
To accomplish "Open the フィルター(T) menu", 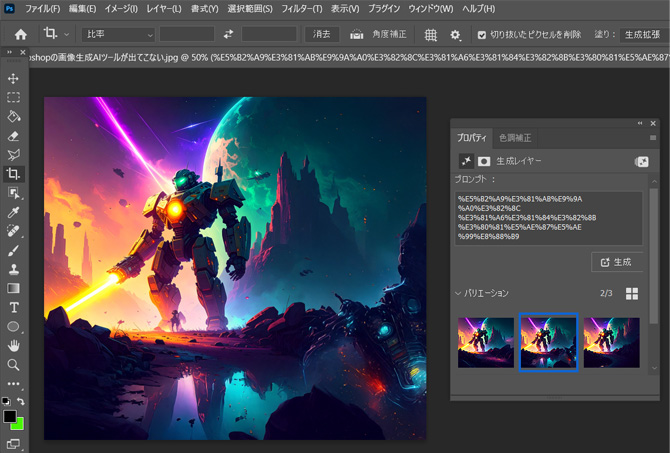I will tap(302, 9).
